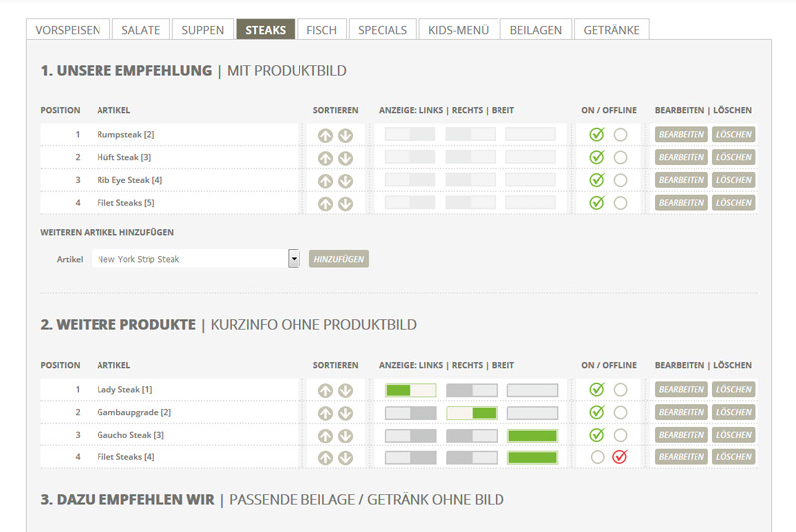Click LÖSCHEN for Filet Steaks [4]

(734, 457)
